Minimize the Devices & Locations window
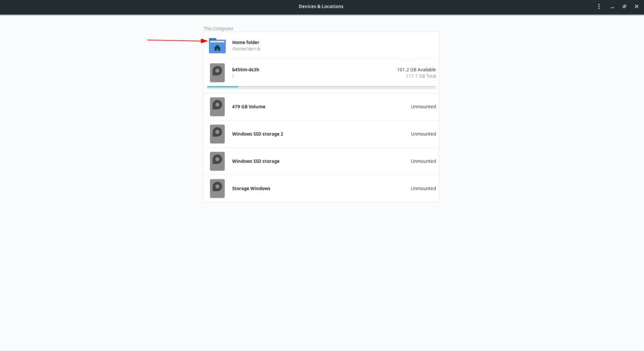 click(x=612, y=6)
